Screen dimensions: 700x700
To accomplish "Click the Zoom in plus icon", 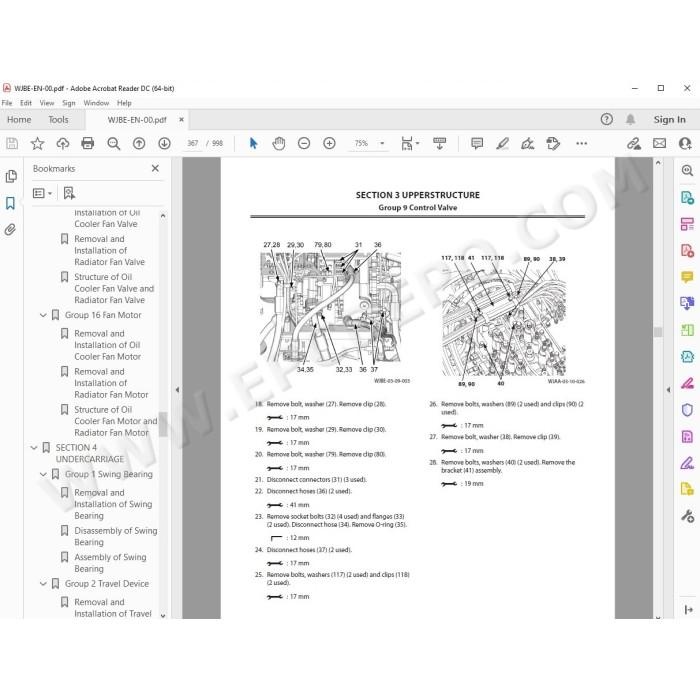I will [329, 143].
